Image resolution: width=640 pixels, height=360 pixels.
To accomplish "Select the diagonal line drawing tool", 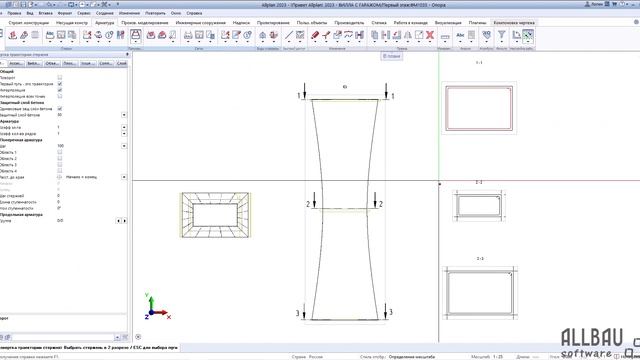I will (x=289, y=35).
